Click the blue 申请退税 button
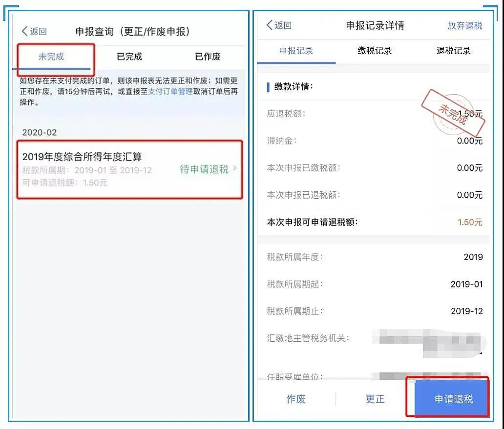The height and width of the screenshot is (429, 504). (x=452, y=399)
